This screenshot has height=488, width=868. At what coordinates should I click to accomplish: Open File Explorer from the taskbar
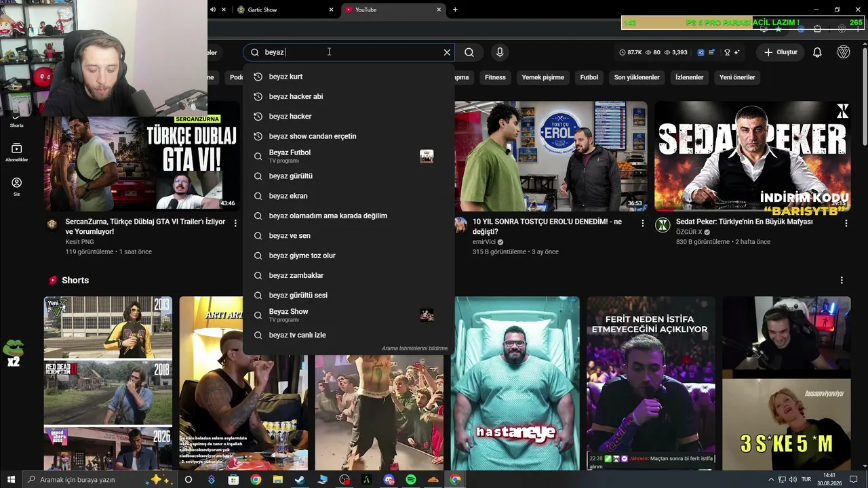point(277,480)
